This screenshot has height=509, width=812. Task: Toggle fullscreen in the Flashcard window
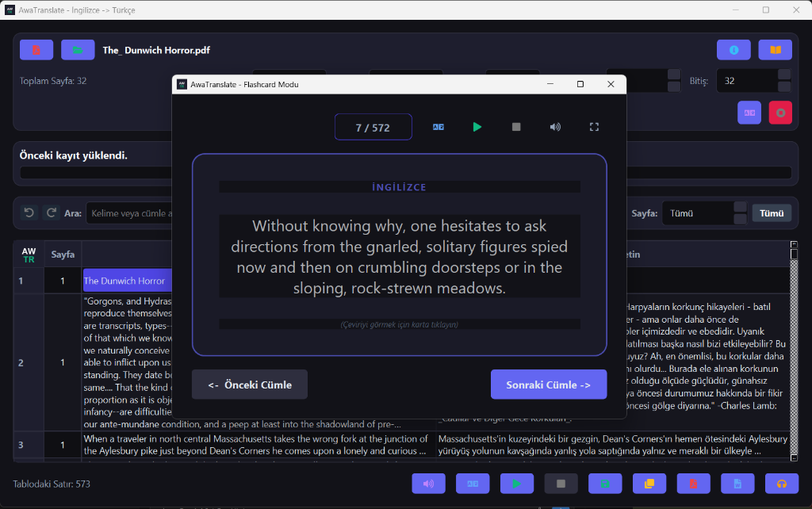click(594, 127)
